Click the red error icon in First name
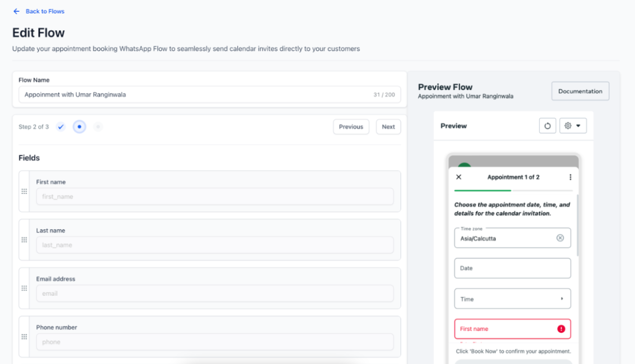Screen dimensions: 635x364 point(561,329)
